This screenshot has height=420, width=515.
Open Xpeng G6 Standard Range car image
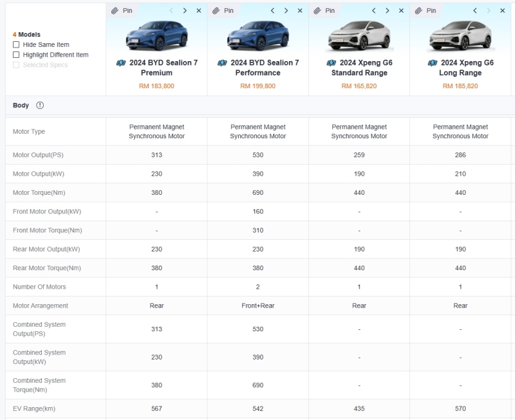pyautogui.click(x=359, y=35)
